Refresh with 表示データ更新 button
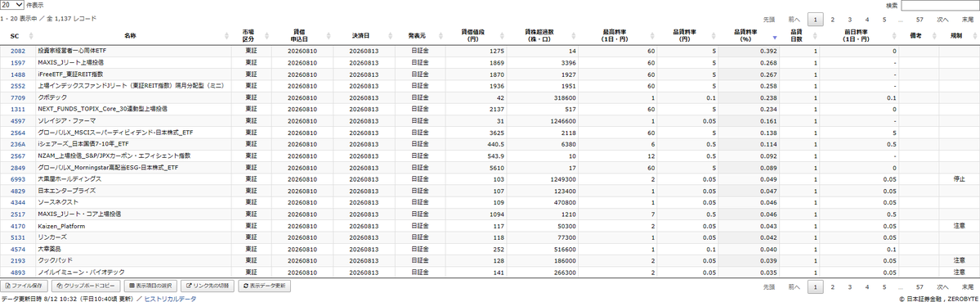This screenshot has height=302, width=980. pos(264,286)
